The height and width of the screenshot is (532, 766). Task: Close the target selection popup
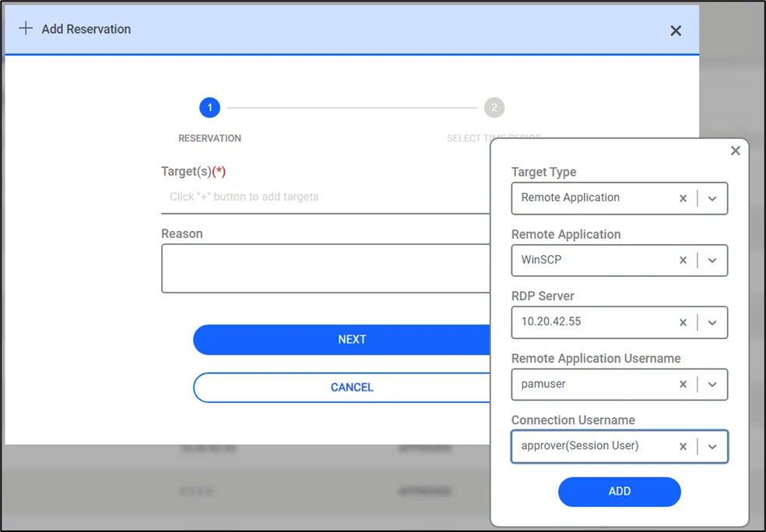tap(735, 151)
